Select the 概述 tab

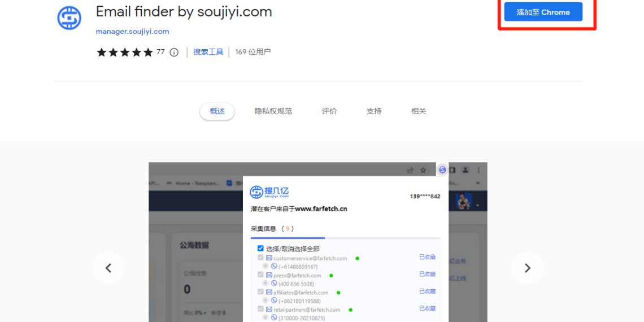tap(217, 111)
